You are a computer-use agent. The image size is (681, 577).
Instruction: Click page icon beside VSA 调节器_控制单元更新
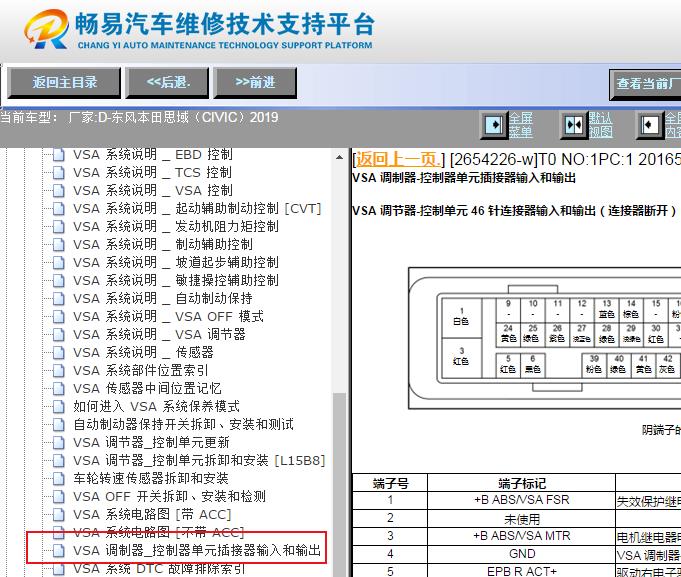point(59,442)
